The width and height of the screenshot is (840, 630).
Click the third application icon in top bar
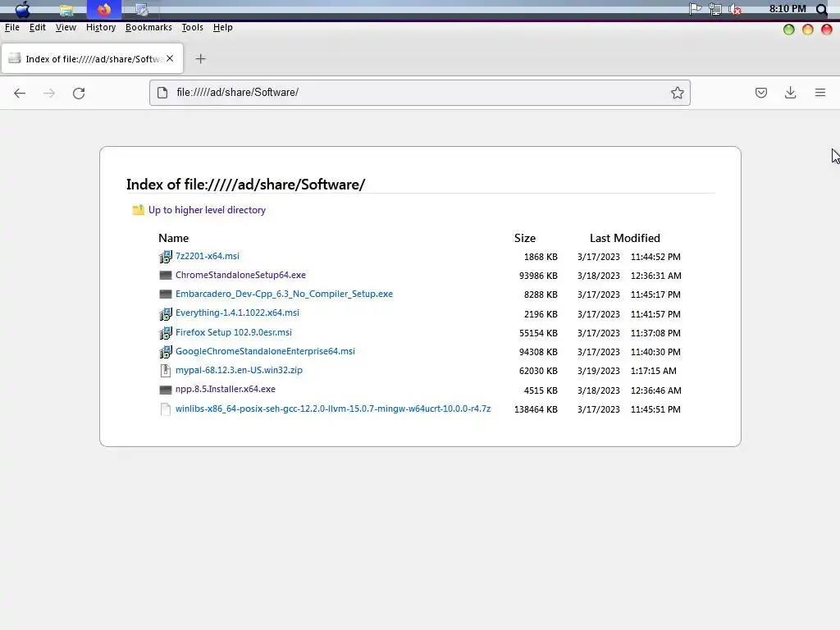coord(141,10)
